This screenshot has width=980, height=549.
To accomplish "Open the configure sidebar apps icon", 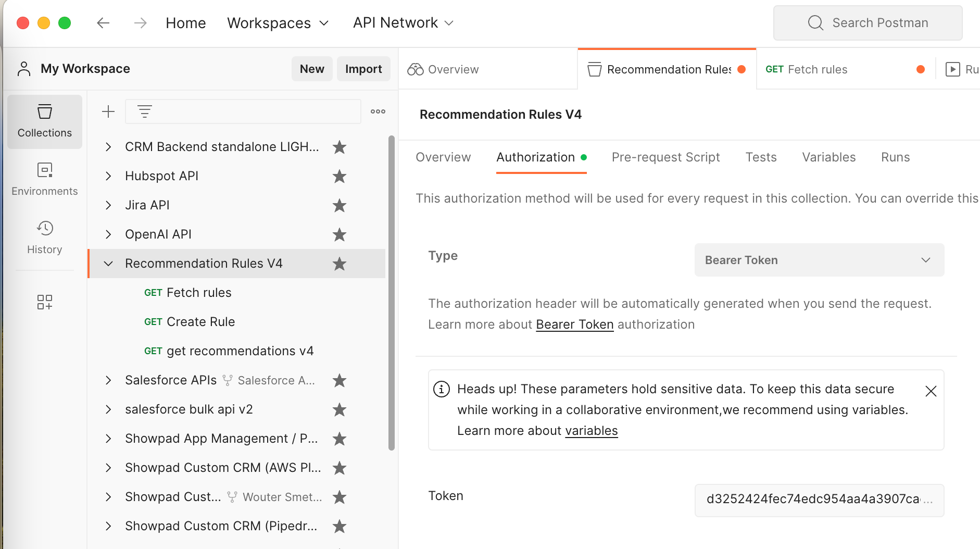I will click(45, 302).
